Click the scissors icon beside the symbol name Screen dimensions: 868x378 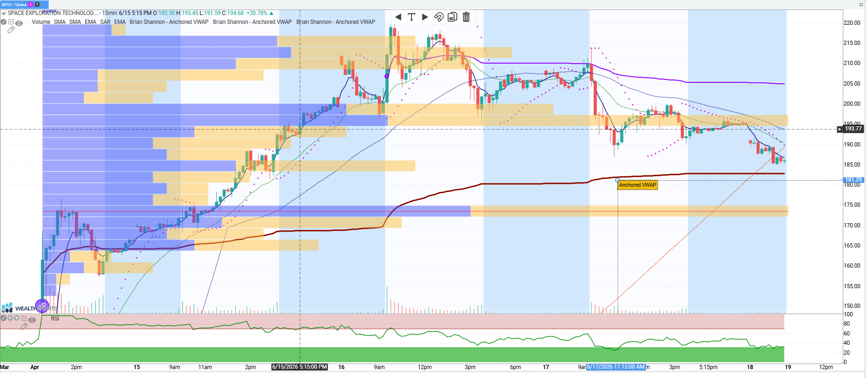[x=4, y=13]
